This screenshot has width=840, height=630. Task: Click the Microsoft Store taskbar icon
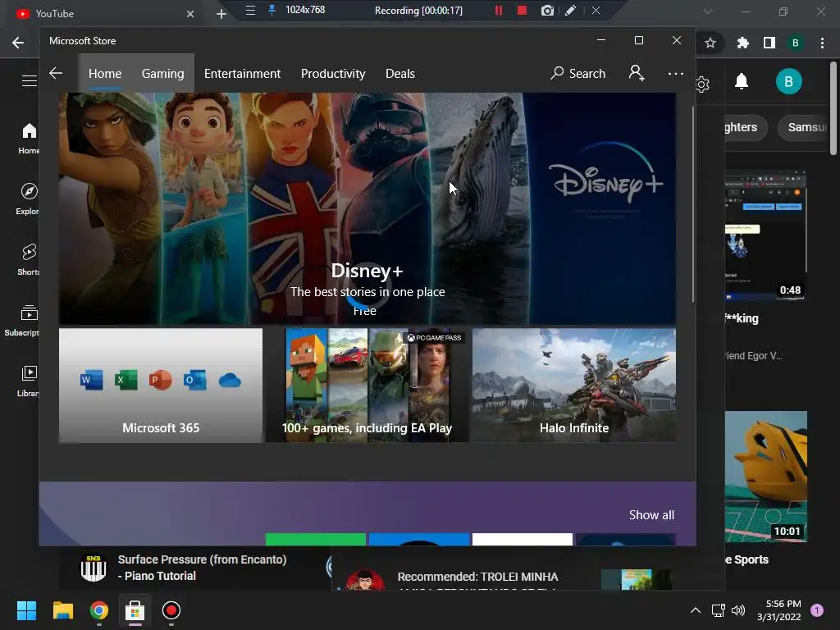pyautogui.click(x=135, y=610)
